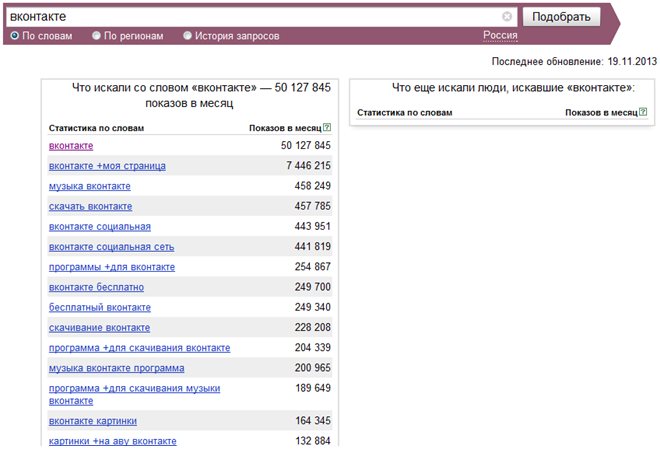
Task: Select the 'По регионам' radio button
Action: pyautogui.click(x=96, y=36)
